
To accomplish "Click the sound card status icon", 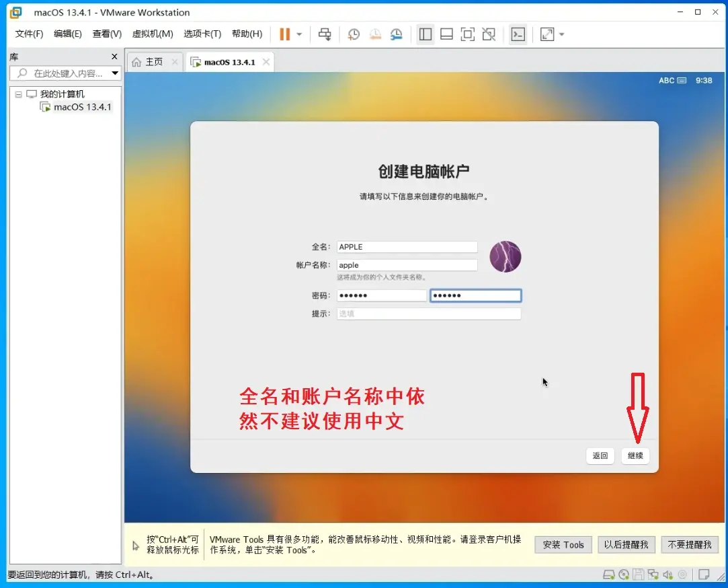I will (x=668, y=575).
